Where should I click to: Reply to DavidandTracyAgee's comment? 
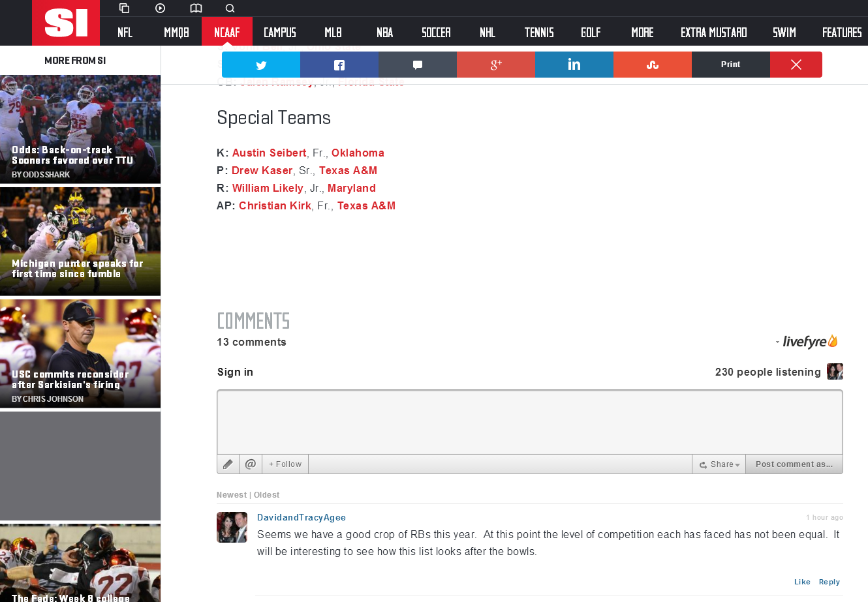(829, 582)
